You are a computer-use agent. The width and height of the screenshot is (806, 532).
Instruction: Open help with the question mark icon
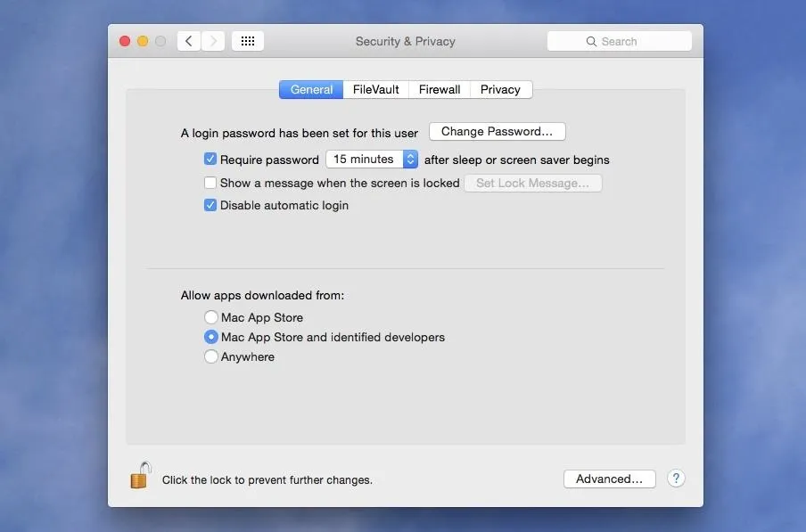676,479
